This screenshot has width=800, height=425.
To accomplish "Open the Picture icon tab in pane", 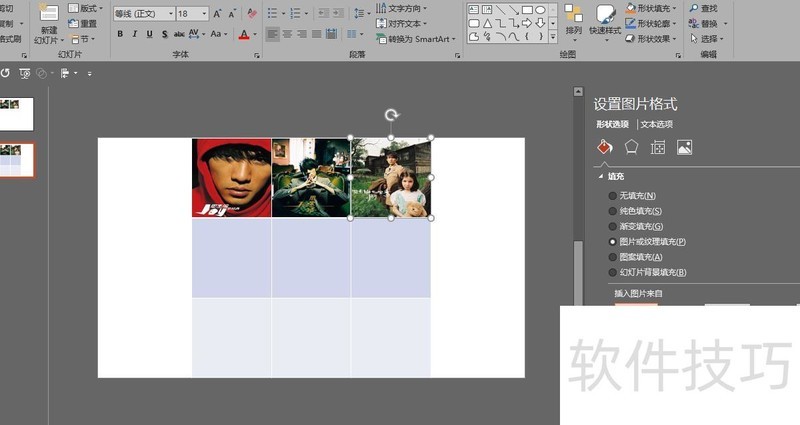I will click(x=684, y=147).
